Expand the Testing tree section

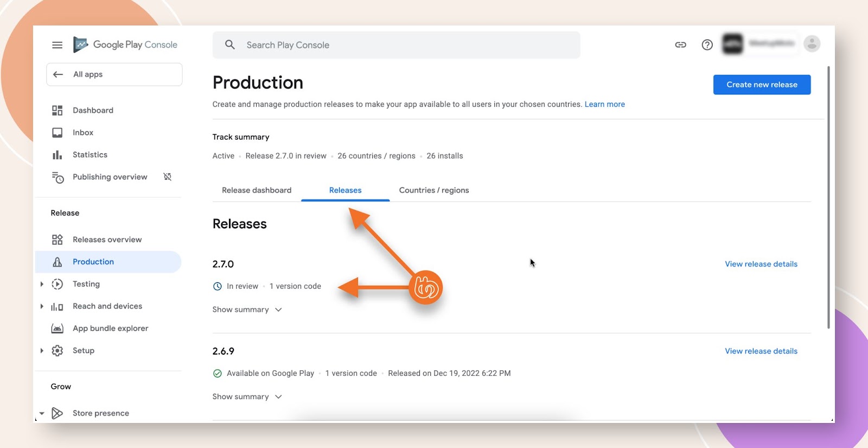[x=42, y=284]
